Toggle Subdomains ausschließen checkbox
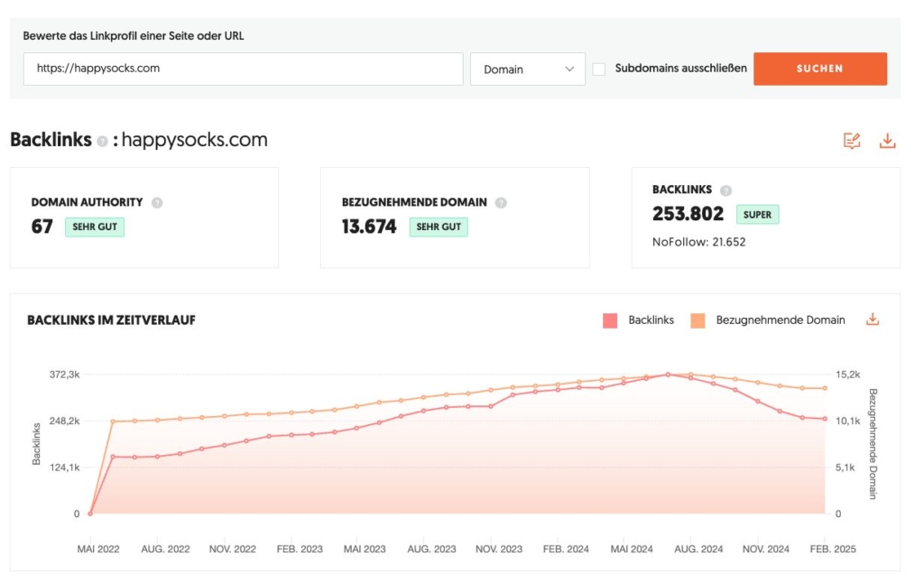924x584 pixels. [x=599, y=69]
